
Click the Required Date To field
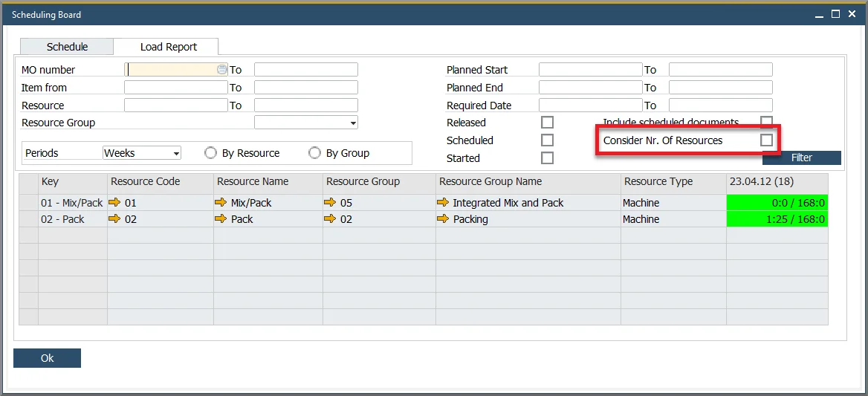pyautogui.click(x=721, y=105)
